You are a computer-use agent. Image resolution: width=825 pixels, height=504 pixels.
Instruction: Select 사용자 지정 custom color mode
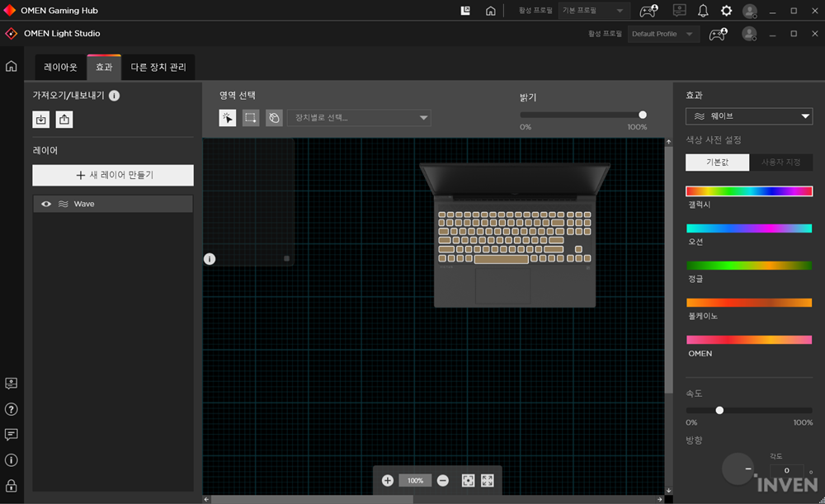point(780,162)
